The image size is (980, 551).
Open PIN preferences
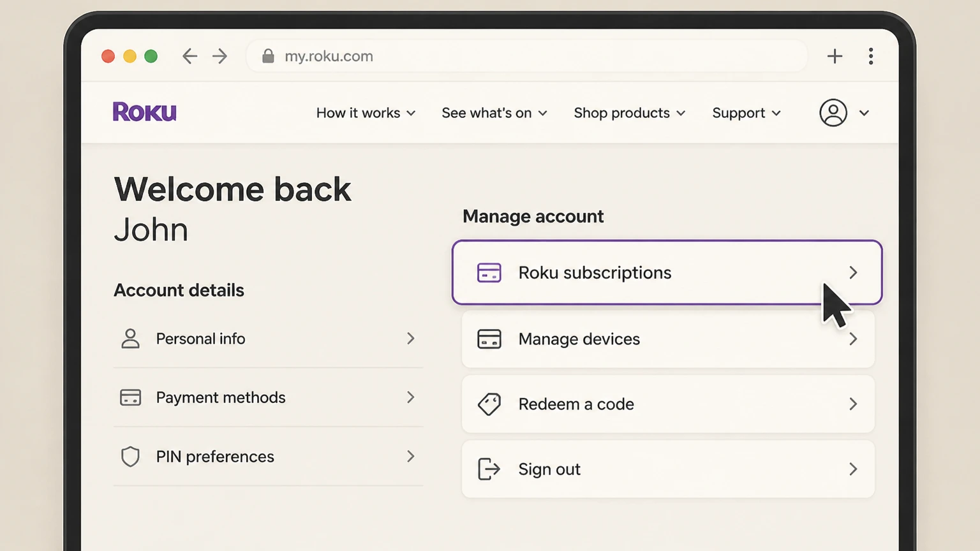(x=268, y=457)
